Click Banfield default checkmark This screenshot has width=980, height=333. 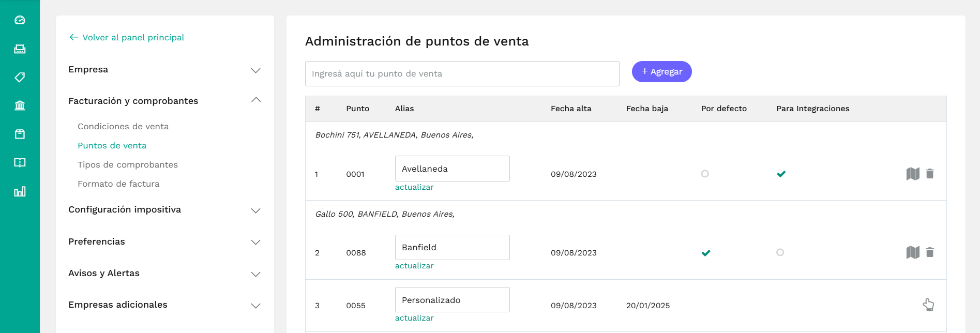click(x=706, y=253)
